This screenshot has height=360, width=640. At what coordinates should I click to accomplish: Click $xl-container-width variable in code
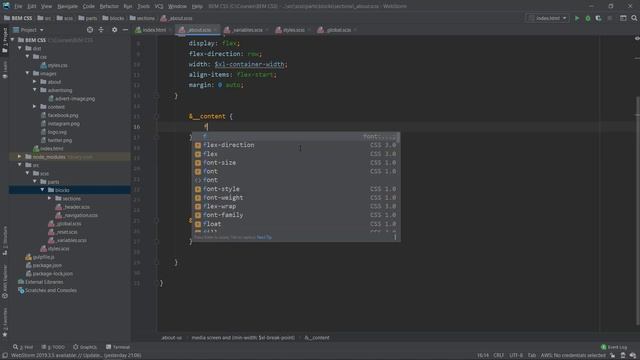pyautogui.click(x=250, y=64)
